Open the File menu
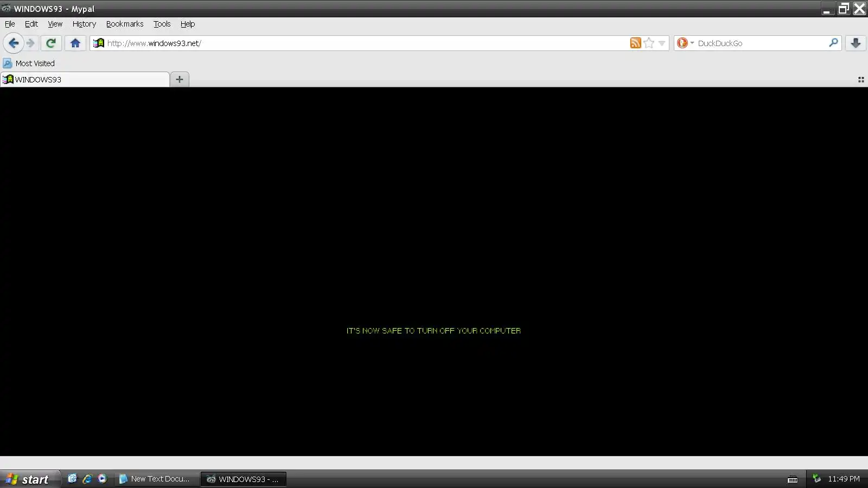The image size is (868, 488). click(10, 24)
